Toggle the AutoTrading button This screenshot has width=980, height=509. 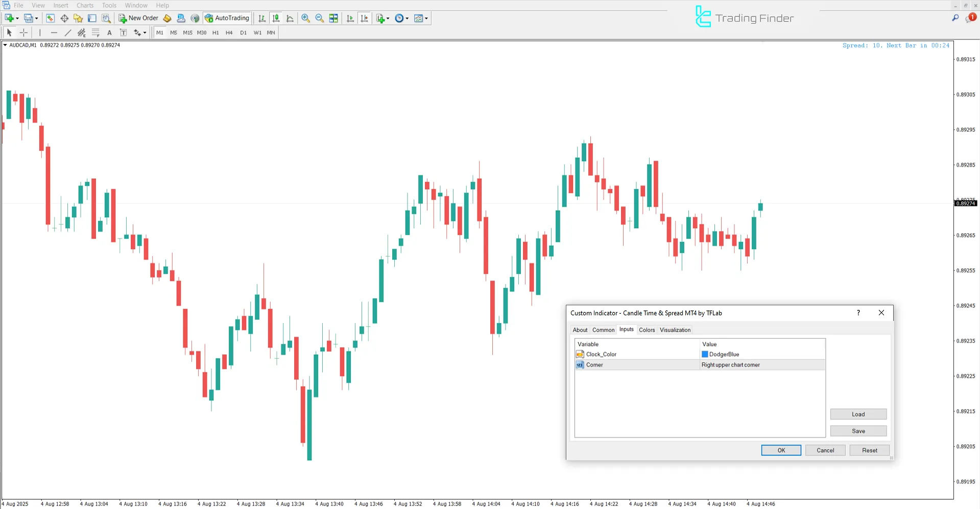227,18
